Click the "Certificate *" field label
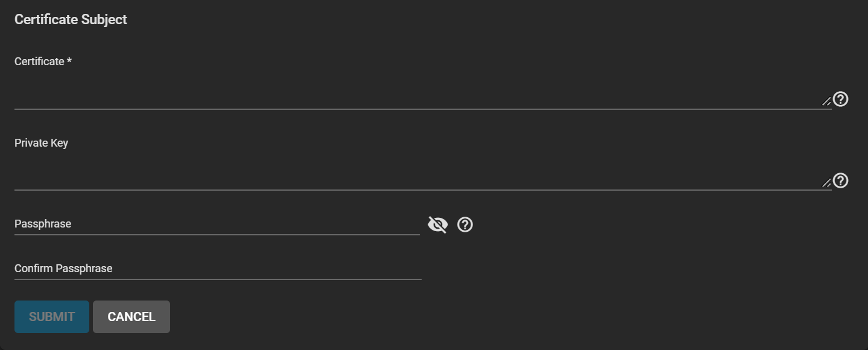 [39, 62]
